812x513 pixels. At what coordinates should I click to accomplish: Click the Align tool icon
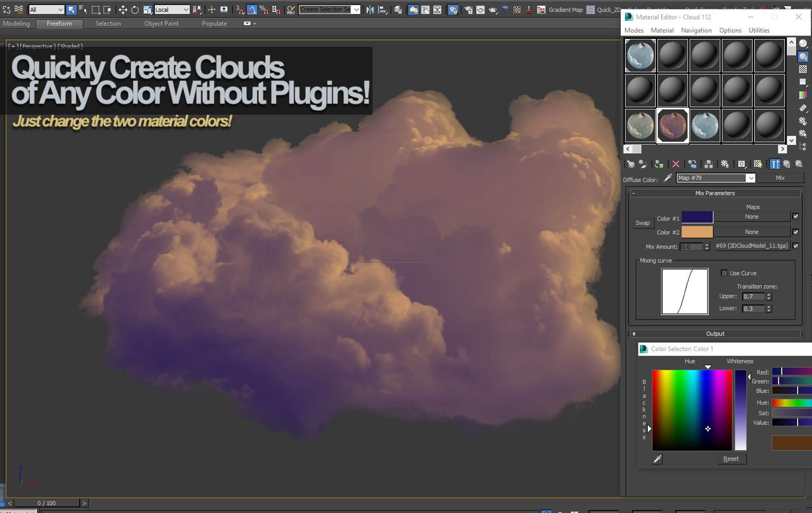pos(383,9)
